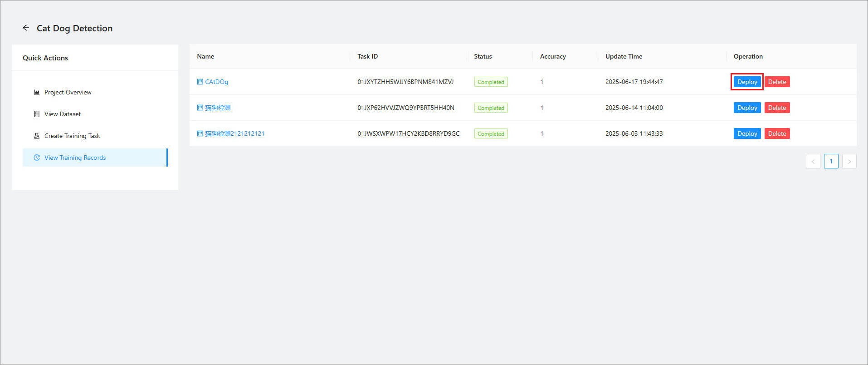Delete the 猫狗检测 training record

pyautogui.click(x=777, y=108)
